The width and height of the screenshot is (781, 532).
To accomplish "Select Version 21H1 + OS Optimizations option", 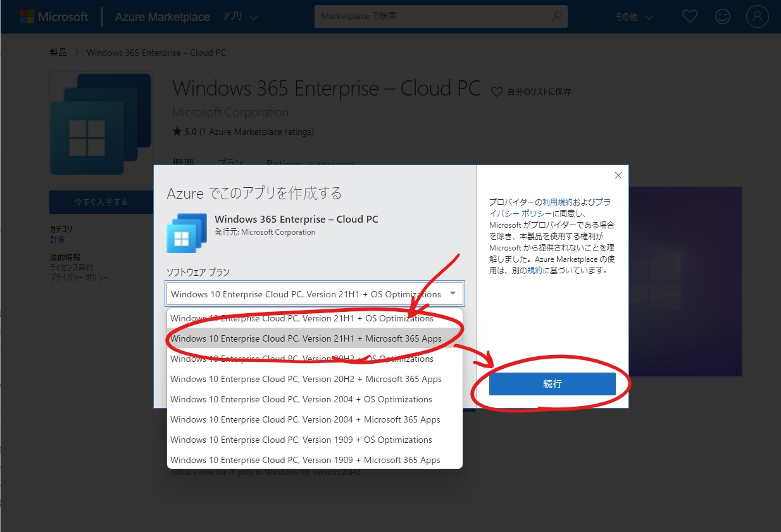I will pyautogui.click(x=315, y=318).
